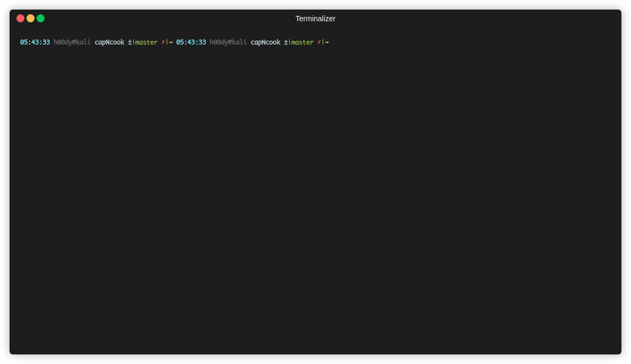Click the ± symbol before the first master label

coord(129,42)
